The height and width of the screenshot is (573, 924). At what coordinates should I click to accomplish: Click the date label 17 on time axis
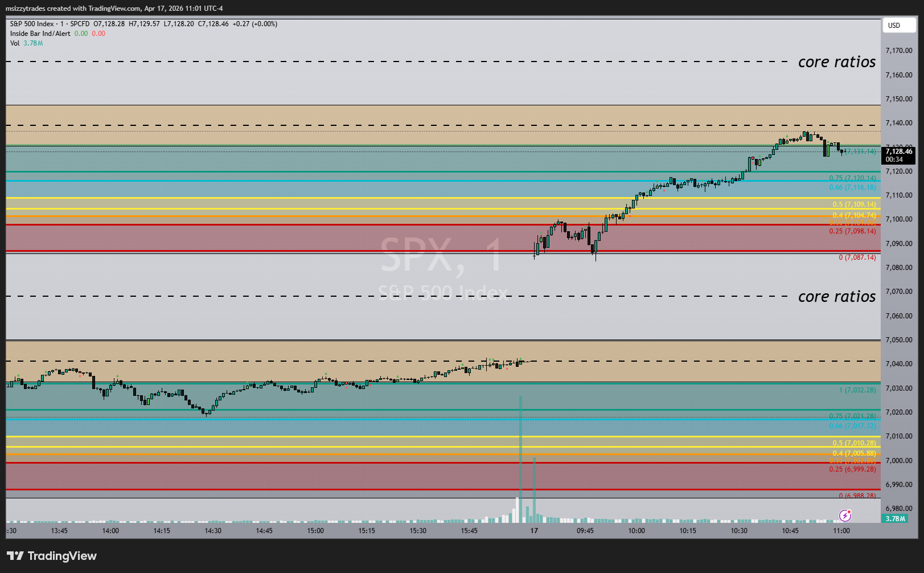(534, 531)
